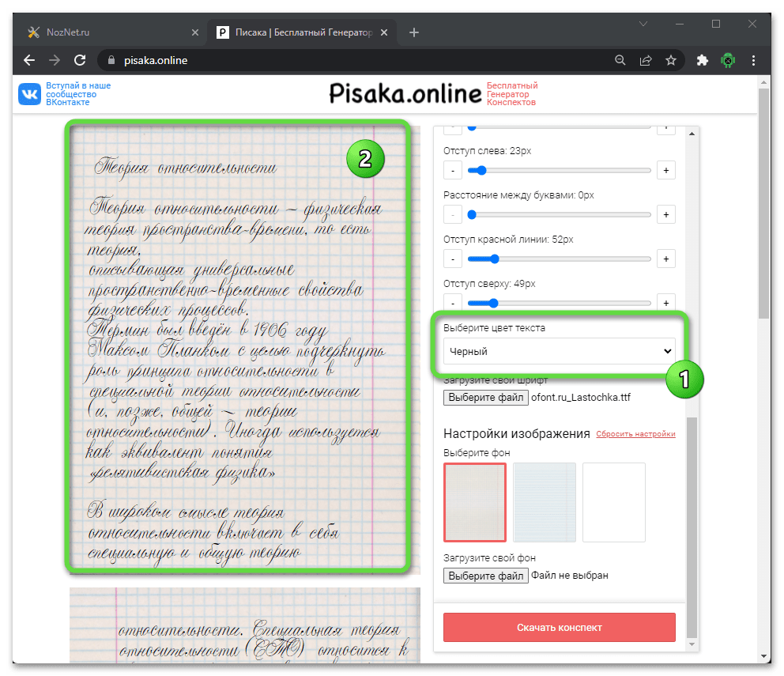Click "Сбросить настройки" reset link
The image size is (784, 676).
tap(635, 434)
